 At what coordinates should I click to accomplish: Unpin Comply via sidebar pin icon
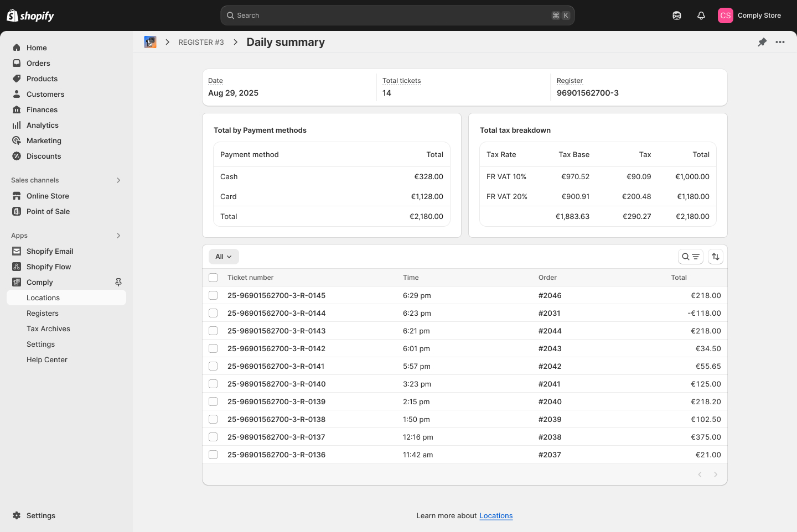coord(118,282)
